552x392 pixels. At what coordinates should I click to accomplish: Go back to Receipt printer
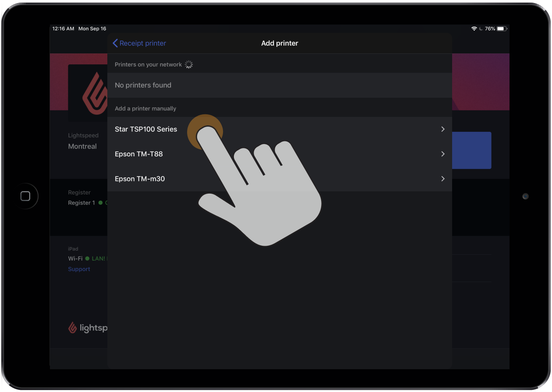click(139, 43)
